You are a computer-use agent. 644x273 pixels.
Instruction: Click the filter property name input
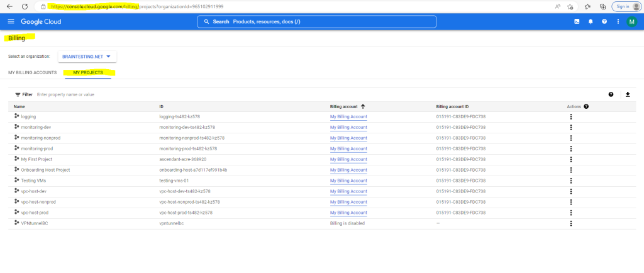(65, 94)
